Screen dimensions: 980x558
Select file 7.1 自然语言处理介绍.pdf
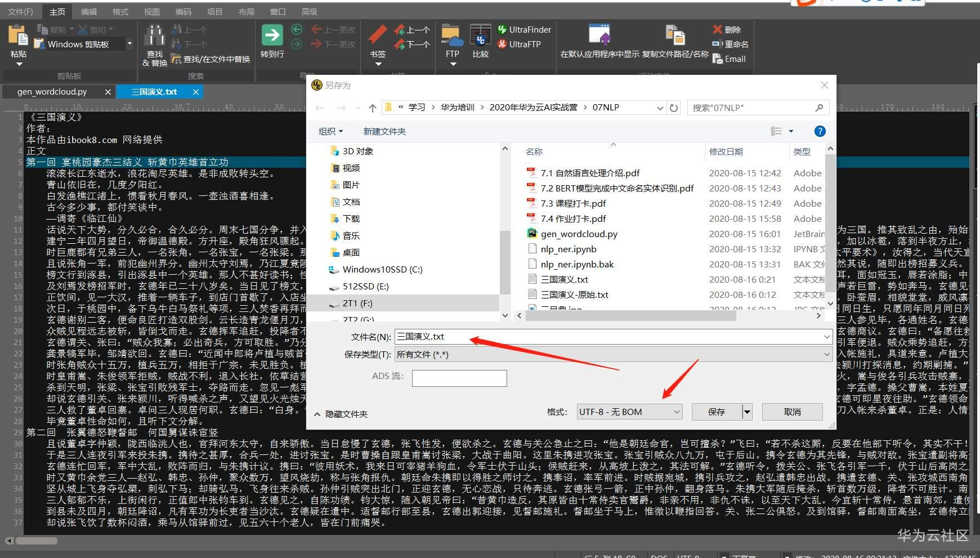(x=590, y=173)
